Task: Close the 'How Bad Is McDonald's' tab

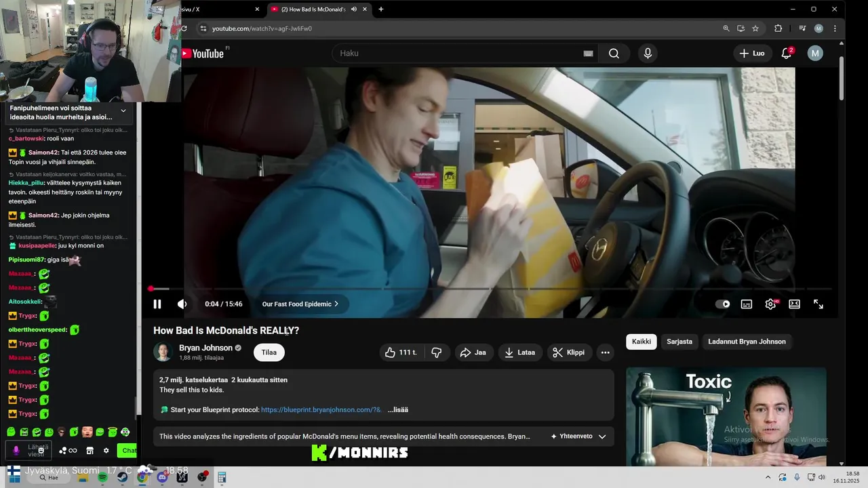Action: (365, 9)
